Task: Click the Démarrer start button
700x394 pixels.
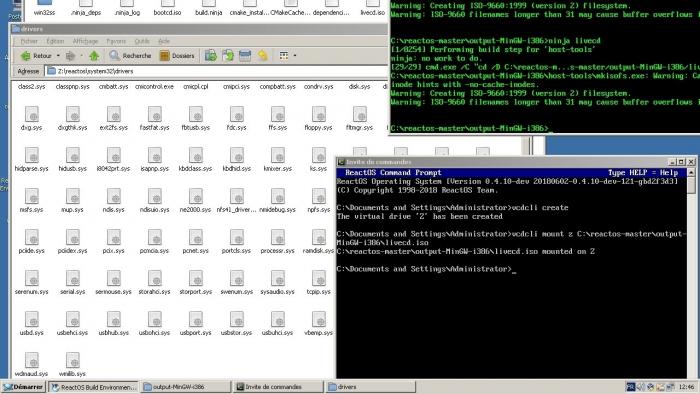Action: [23, 387]
